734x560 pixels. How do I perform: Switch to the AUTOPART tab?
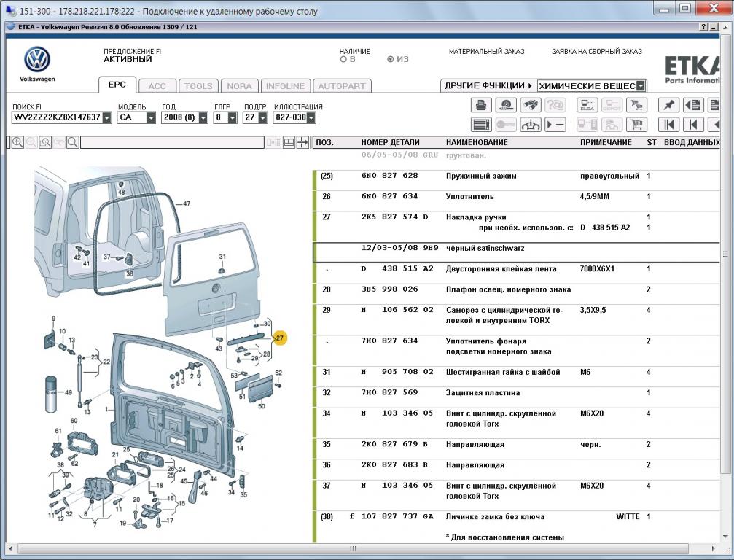point(342,86)
